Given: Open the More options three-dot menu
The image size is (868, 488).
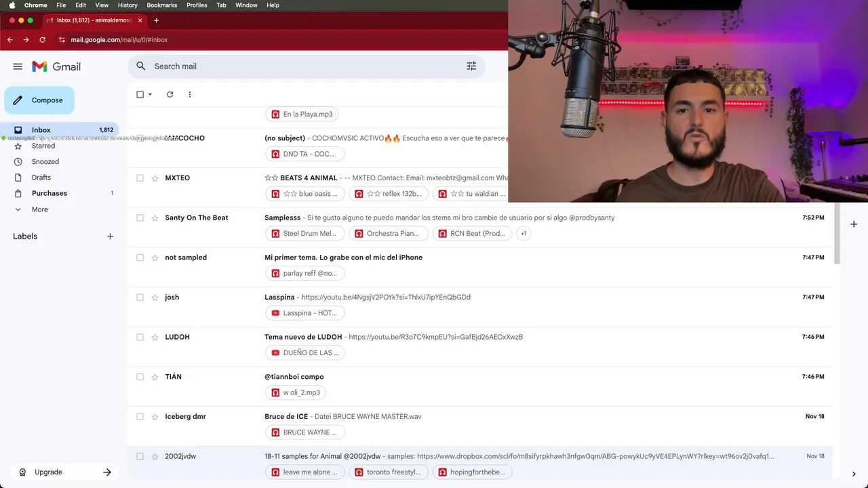Looking at the screenshot, I should click(190, 94).
